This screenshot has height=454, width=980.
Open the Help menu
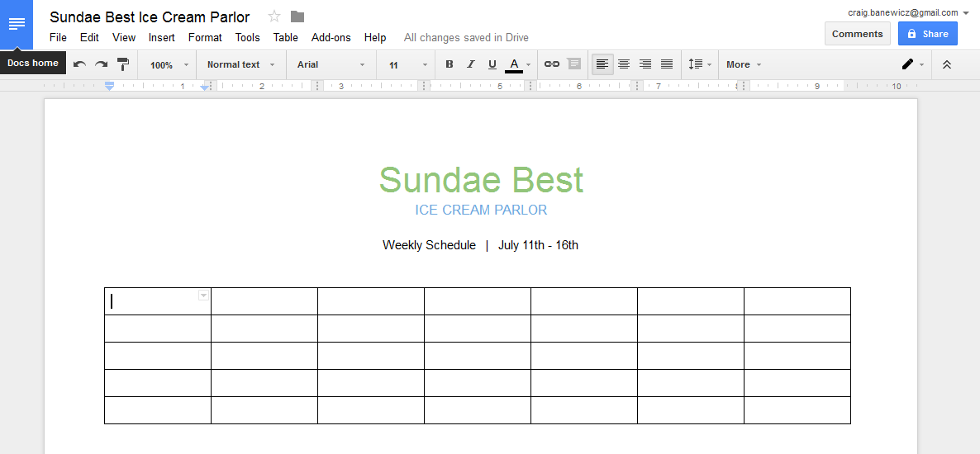coord(375,37)
